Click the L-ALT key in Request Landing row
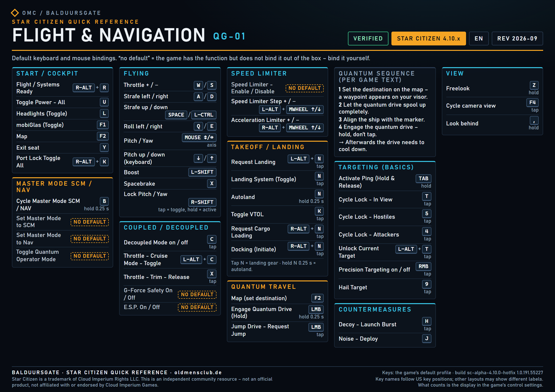555x392 pixels. (299, 159)
